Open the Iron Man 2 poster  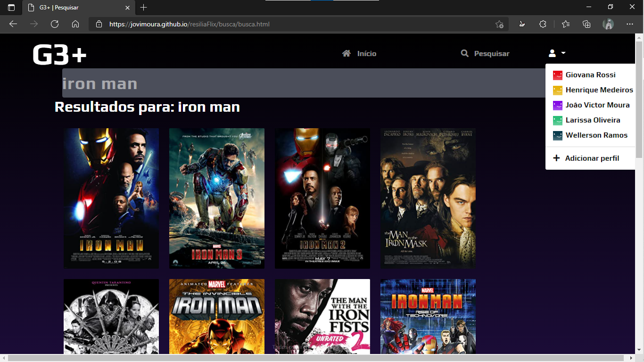pos(322,198)
